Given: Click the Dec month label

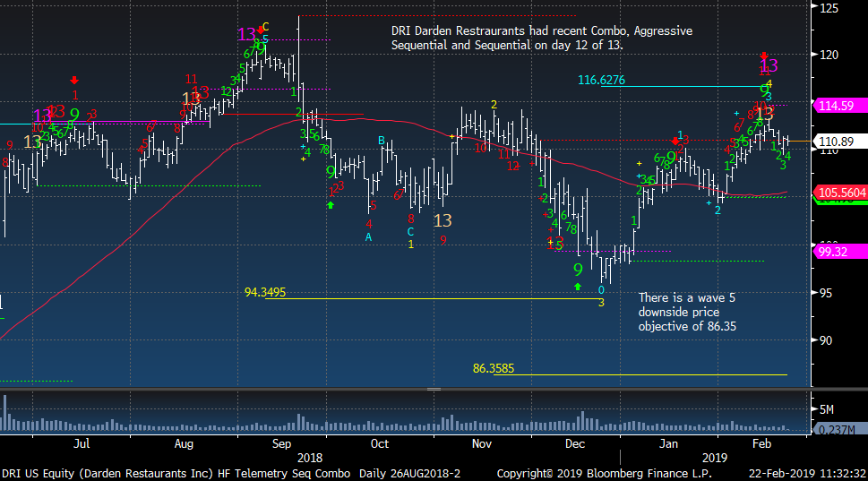Looking at the screenshot, I should click(x=575, y=444).
